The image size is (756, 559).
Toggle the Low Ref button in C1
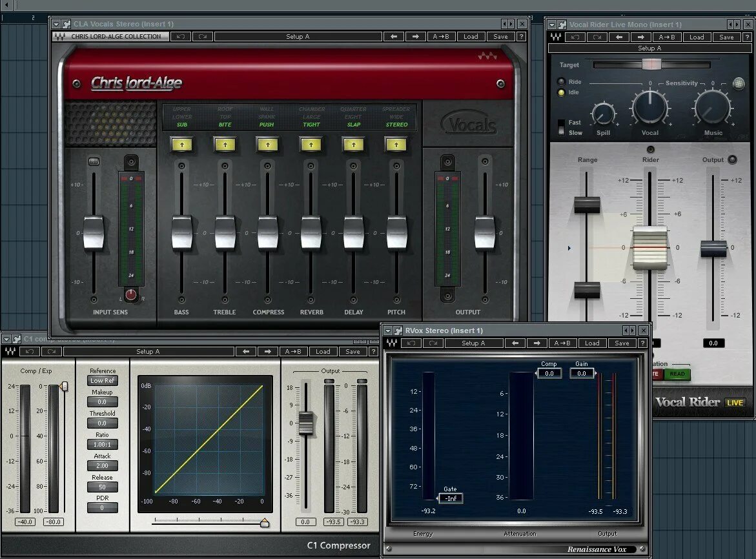click(102, 381)
